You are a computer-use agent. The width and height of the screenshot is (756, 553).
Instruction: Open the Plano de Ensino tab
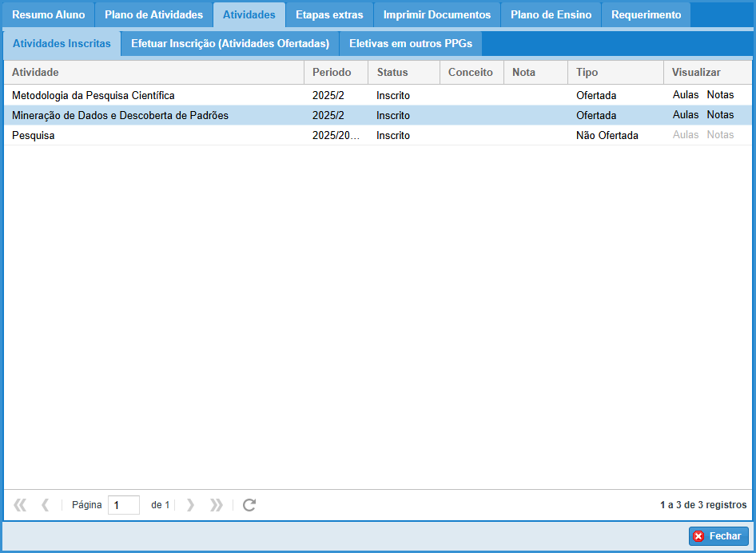[551, 15]
